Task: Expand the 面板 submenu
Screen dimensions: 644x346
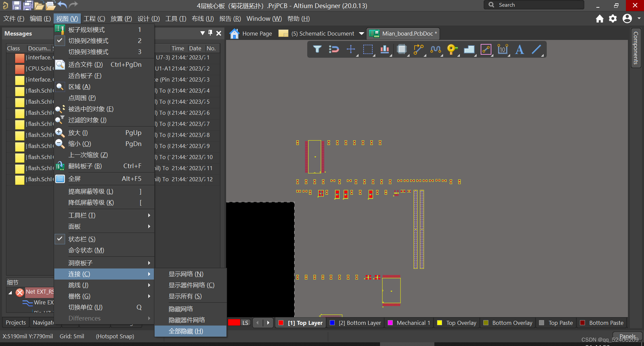Action: [x=104, y=226]
